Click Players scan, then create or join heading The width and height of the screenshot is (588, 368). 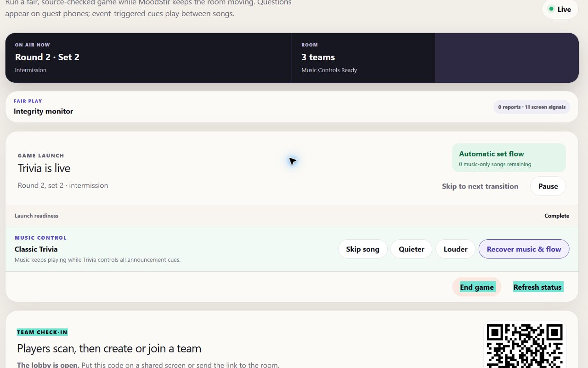click(109, 349)
